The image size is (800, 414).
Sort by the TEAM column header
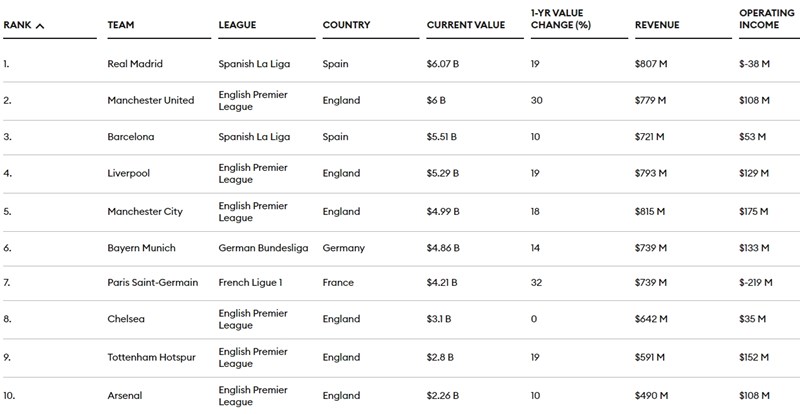coord(121,25)
